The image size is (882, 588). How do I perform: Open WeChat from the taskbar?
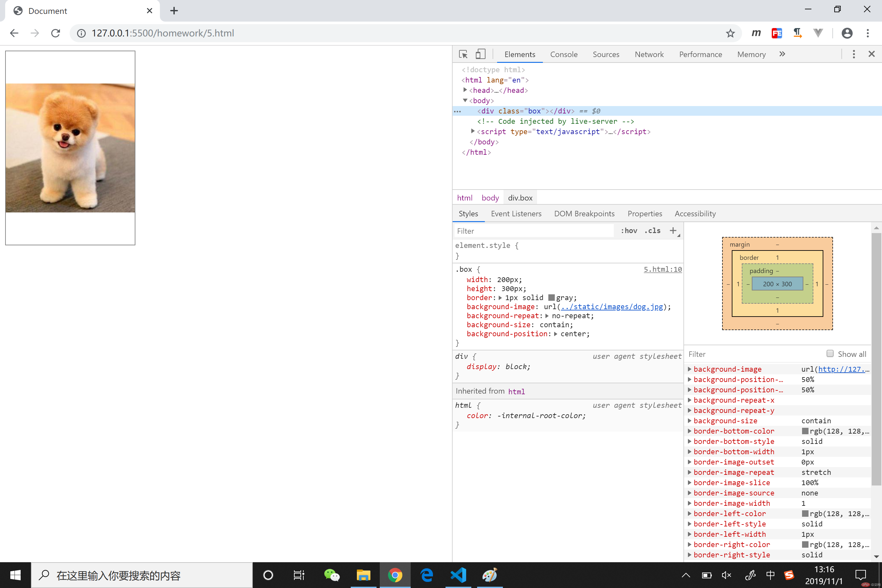pyautogui.click(x=331, y=575)
